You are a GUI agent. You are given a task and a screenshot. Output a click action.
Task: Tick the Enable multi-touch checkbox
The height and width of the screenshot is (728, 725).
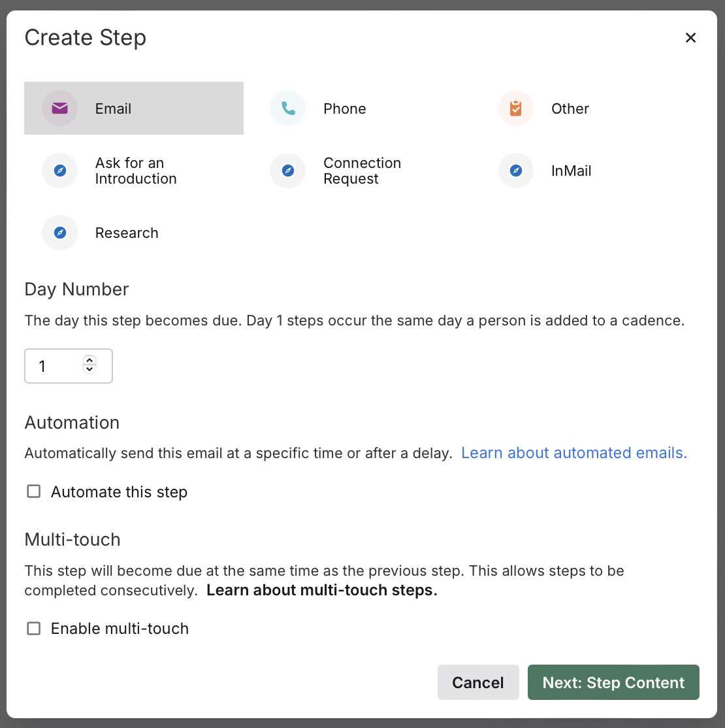click(33, 628)
